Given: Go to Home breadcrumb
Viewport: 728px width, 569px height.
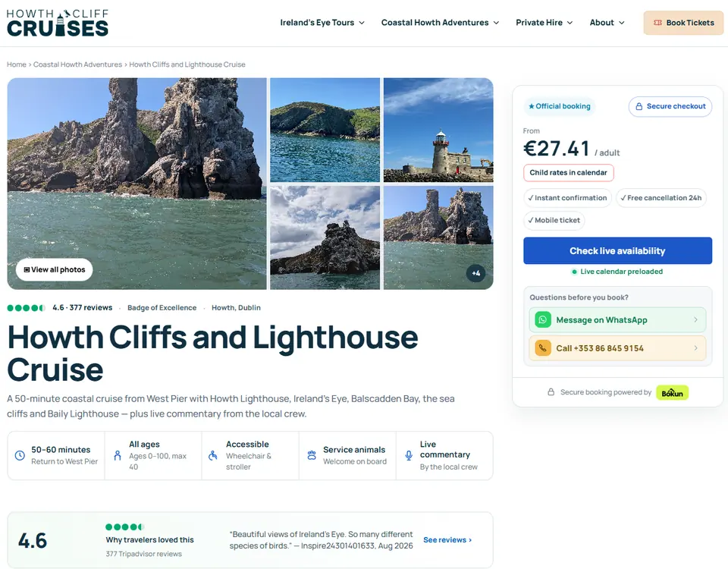Looking at the screenshot, I should coord(16,64).
